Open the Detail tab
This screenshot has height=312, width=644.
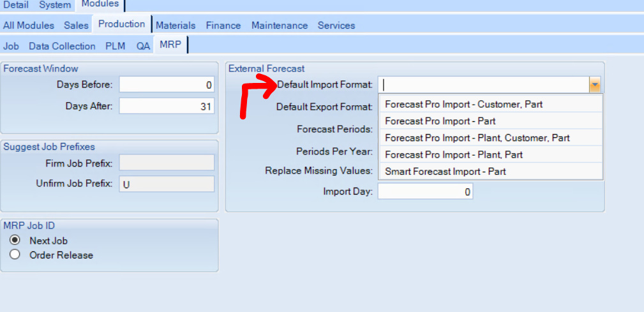click(x=16, y=5)
